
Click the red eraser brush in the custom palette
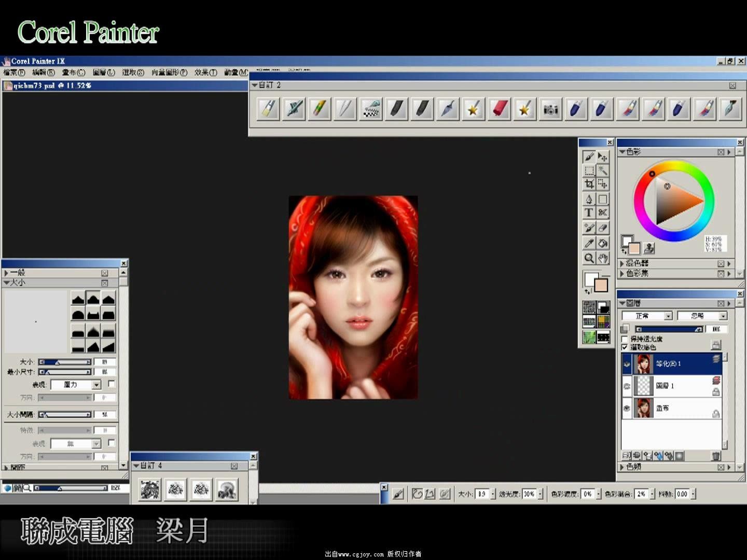499,109
